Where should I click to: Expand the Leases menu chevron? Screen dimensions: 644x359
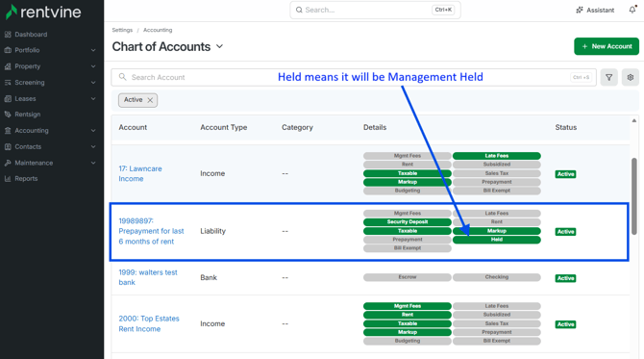pos(93,99)
